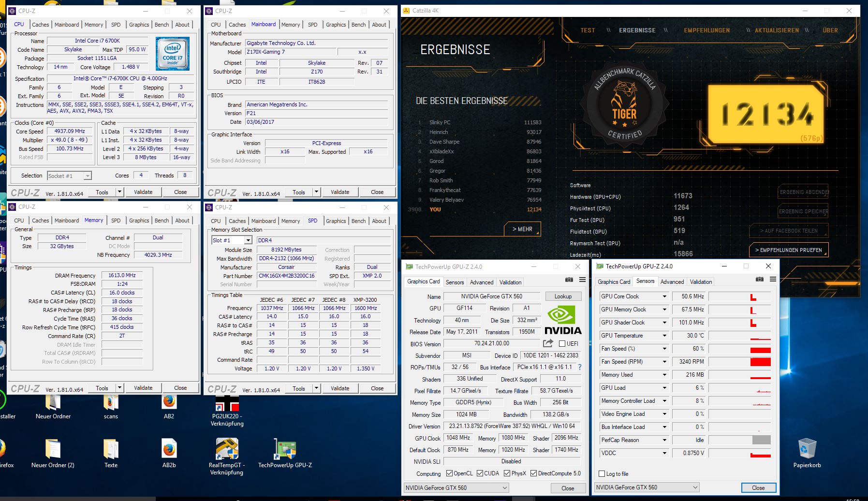Toggle the DirectCompute 5.0 checkbox
This screenshot has width=868, height=501.
coord(534,473)
